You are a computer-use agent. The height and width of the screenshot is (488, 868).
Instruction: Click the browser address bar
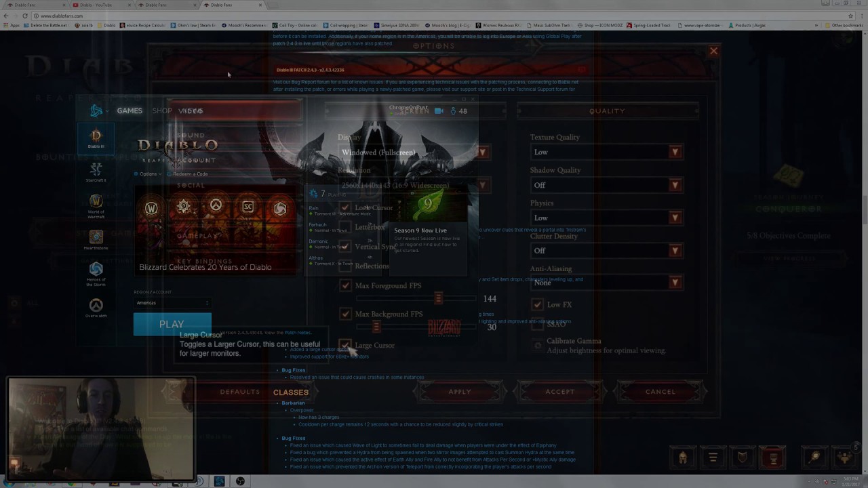[434, 16]
